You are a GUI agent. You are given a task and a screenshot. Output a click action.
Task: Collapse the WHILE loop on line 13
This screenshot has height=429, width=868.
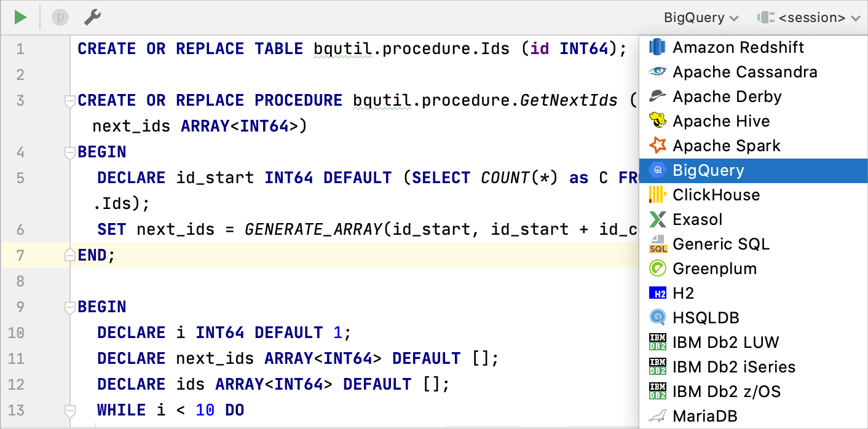tap(69, 410)
